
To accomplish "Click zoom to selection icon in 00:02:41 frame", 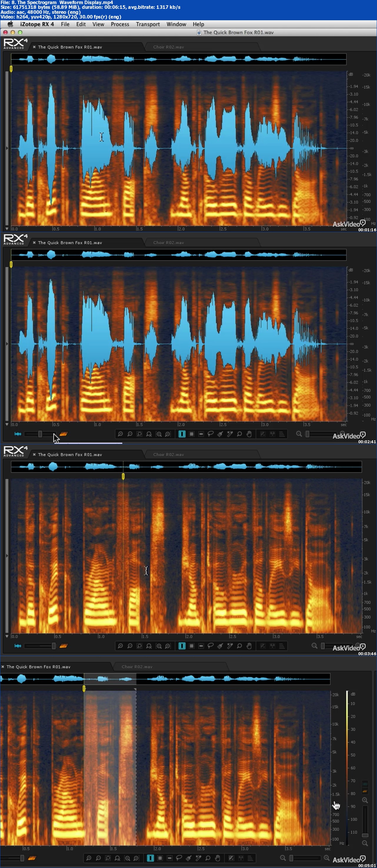I will click(139, 434).
